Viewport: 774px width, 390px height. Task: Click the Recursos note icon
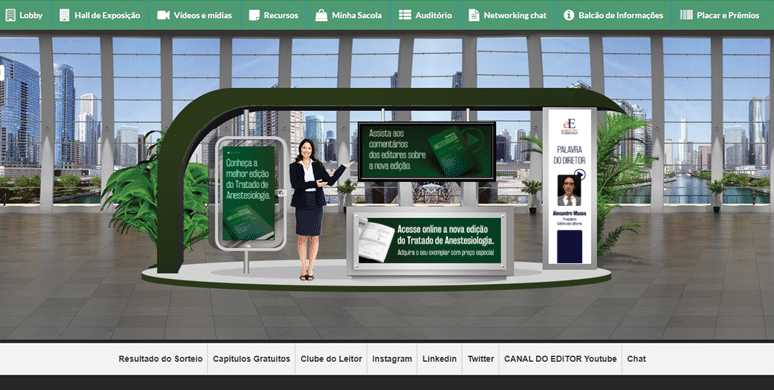click(254, 15)
